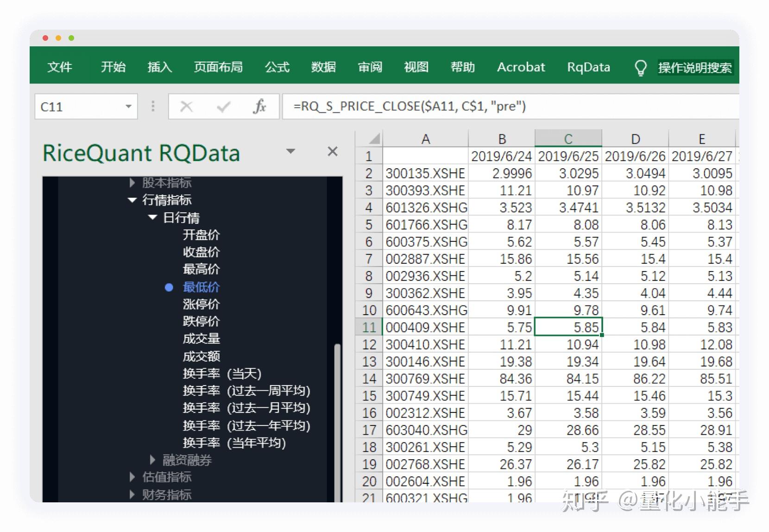Expand the 估值指标 node

132,477
